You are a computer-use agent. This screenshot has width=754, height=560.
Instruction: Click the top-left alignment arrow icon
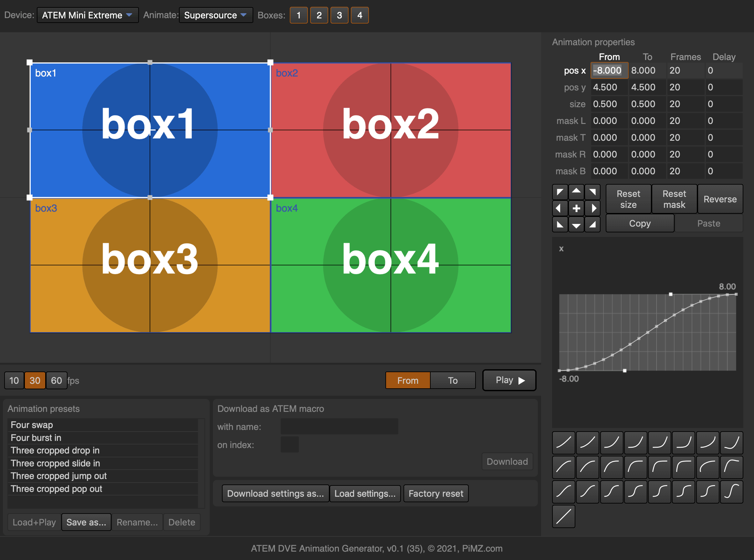pos(560,192)
